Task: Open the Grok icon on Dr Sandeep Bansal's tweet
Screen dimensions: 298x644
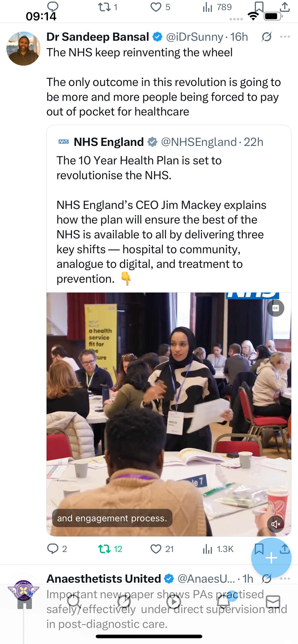Action: 267,37
